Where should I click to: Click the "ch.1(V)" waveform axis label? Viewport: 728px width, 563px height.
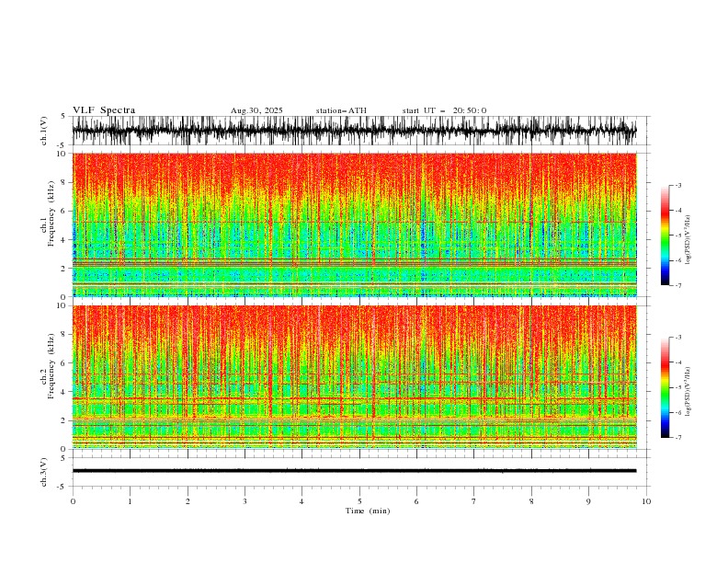pos(43,131)
